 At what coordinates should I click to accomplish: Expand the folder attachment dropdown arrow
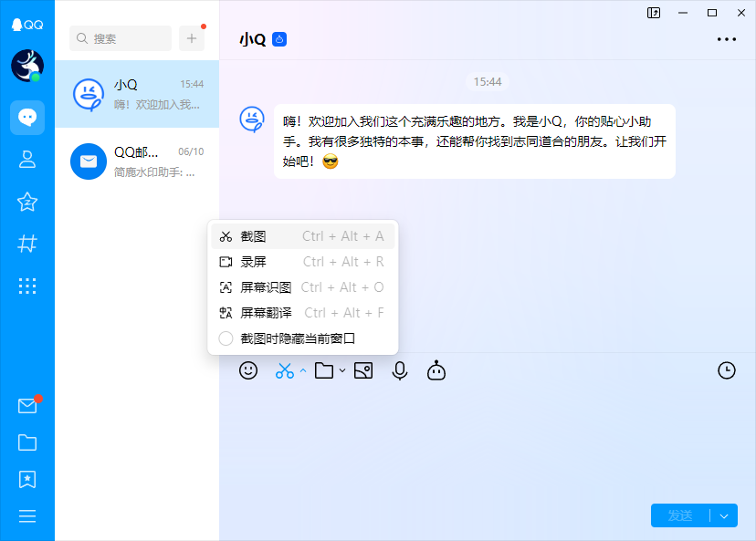tap(342, 370)
